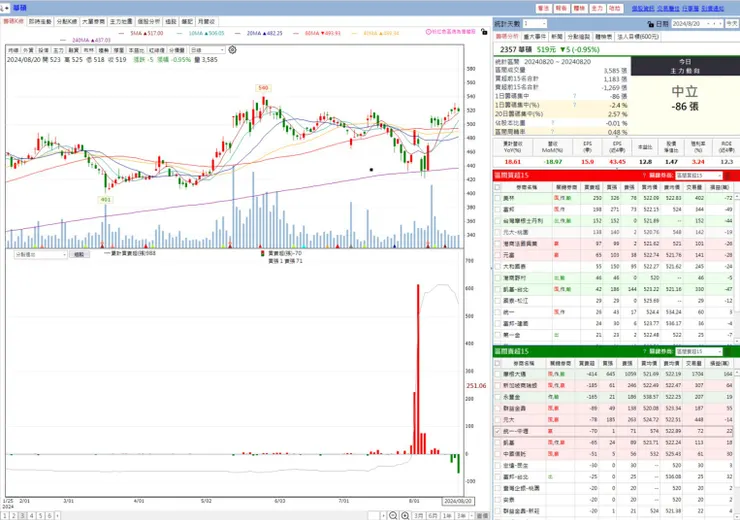Set chart range to 3月
This screenshot has height=520, width=740.
coord(418,516)
